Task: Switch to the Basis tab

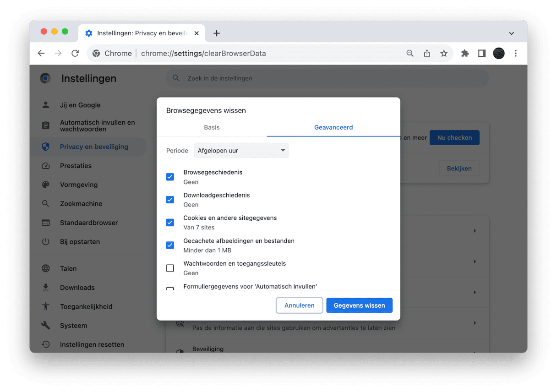Action: click(x=212, y=127)
